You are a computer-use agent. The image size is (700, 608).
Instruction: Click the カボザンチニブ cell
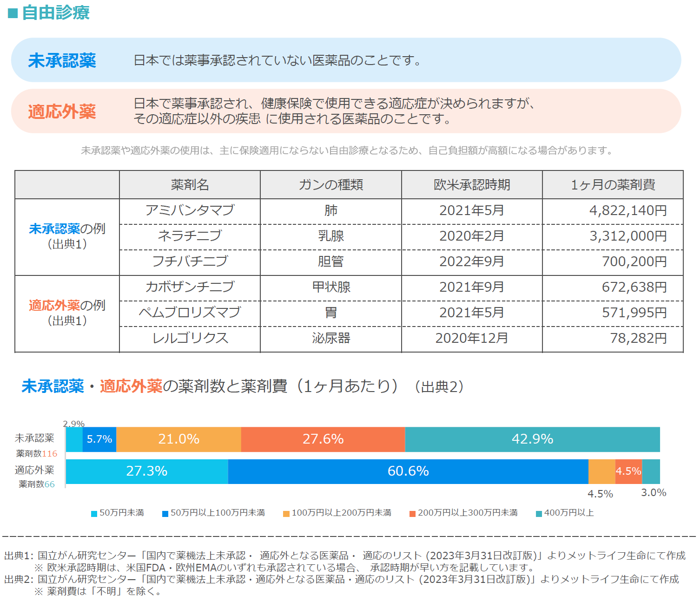190,288
